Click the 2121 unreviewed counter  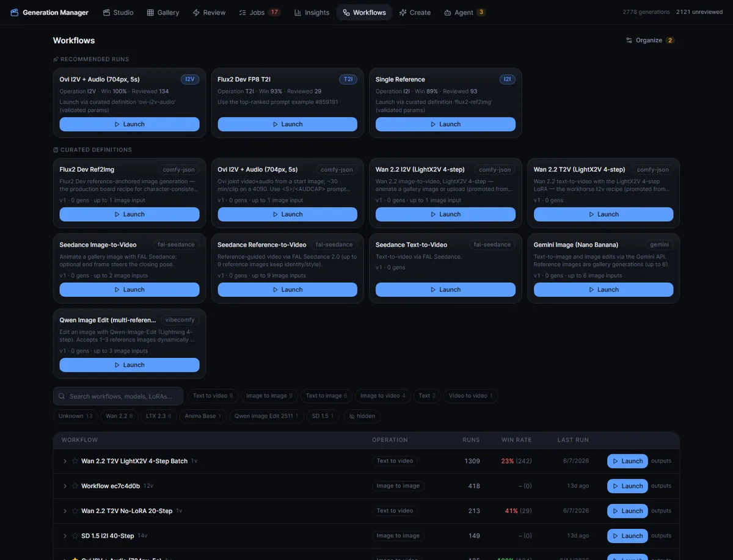click(699, 12)
